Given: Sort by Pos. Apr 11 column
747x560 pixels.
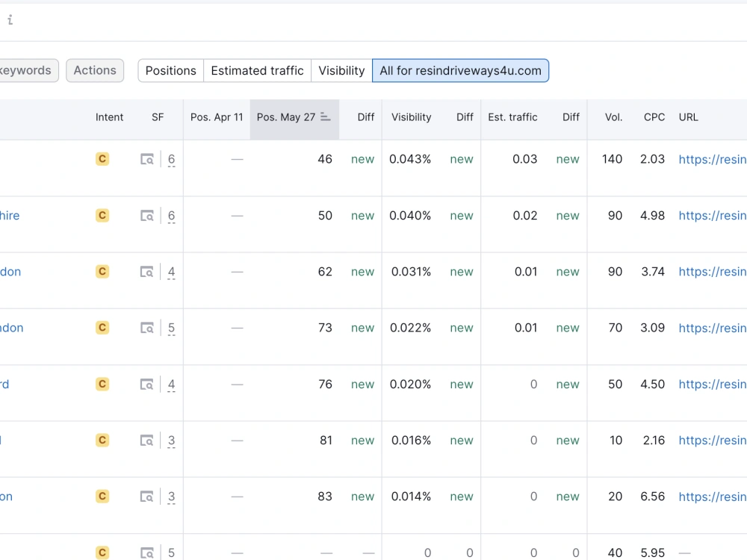Looking at the screenshot, I should pyautogui.click(x=217, y=117).
